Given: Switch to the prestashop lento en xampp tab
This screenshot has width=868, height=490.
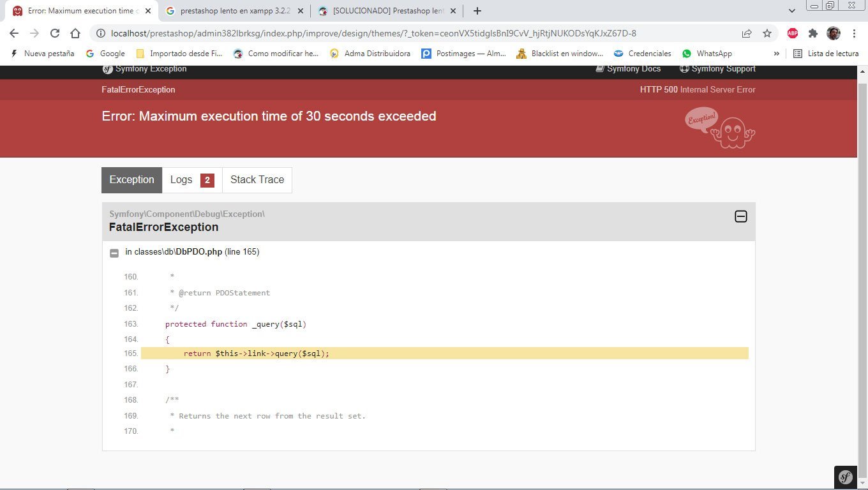Looking at the screenshot, I should pos(233,11).
